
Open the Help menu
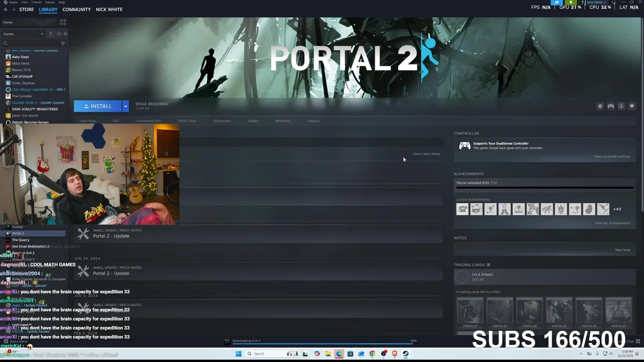(61, 2)
